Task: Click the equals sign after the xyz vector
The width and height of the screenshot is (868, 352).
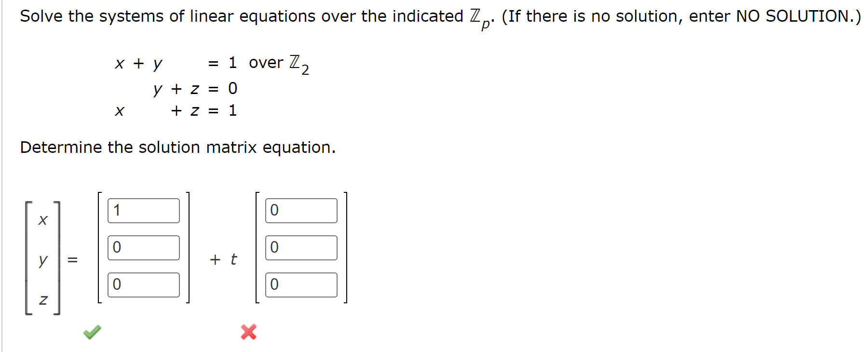Action: point(73,260)
